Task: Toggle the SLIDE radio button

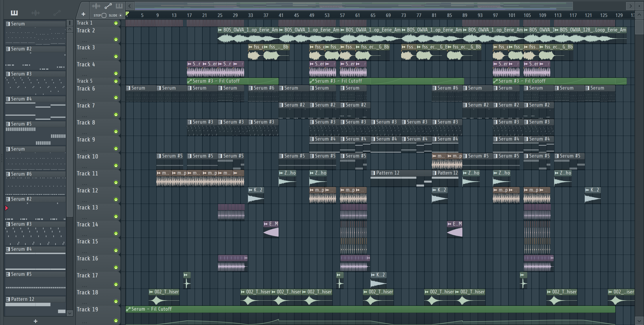Action: pyautogui.click(x=121, y=15)
